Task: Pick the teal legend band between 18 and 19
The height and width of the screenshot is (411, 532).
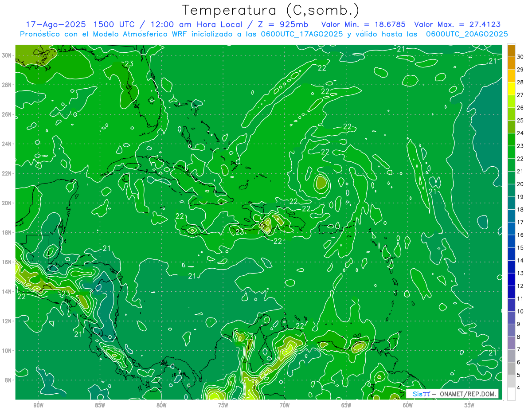Action: [512, 203]
